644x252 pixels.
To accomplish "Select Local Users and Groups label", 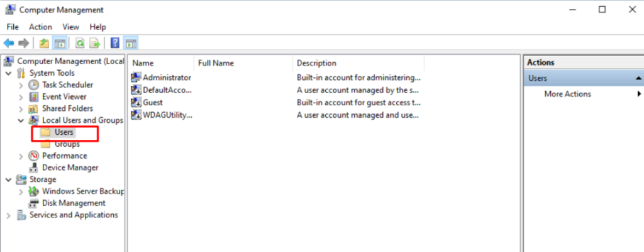I will tap(82, 120).
